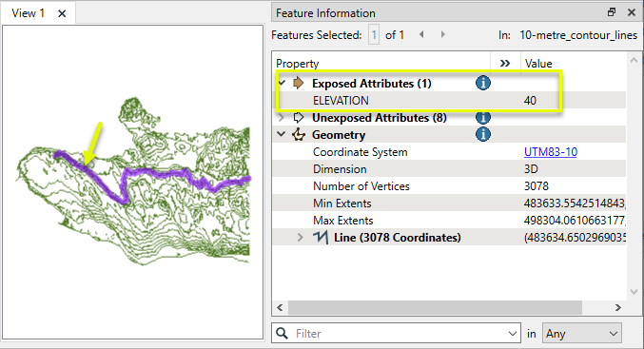Collapse the Exposed Attributes section

(x=282, y=84)
